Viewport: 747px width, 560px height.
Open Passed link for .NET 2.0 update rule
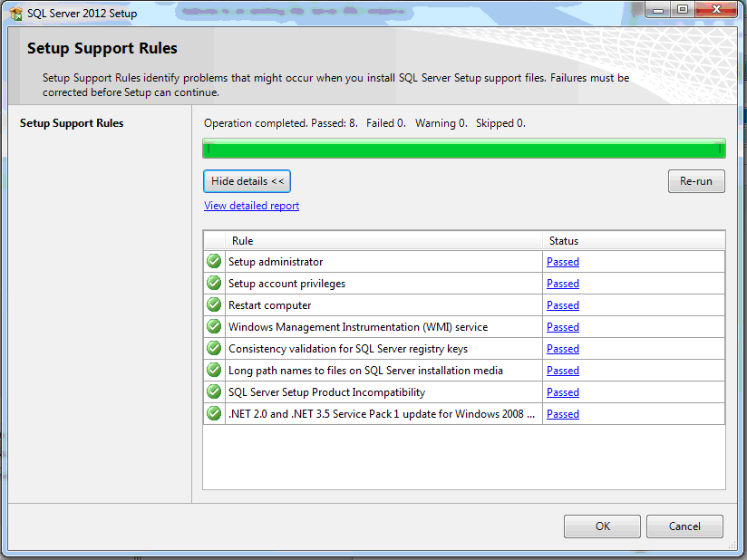562,414
